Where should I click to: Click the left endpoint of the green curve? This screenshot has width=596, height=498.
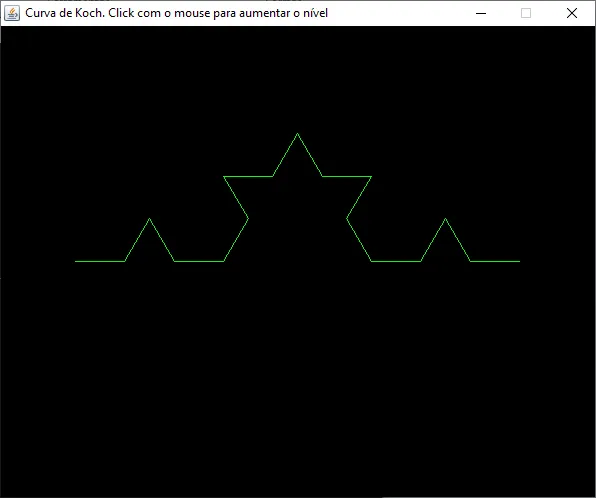(x=75, y=261)
